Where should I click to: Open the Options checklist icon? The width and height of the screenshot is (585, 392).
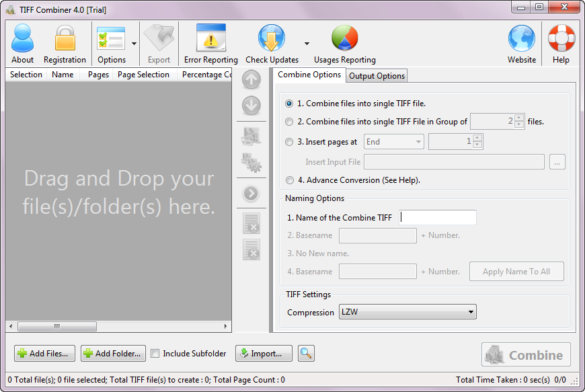tap(111, 43)
